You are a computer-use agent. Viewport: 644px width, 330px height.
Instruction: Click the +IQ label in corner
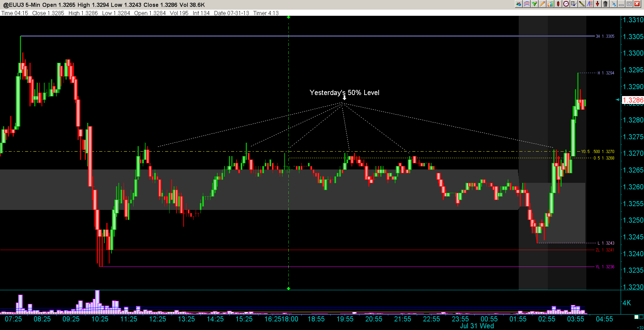(640, 328)
